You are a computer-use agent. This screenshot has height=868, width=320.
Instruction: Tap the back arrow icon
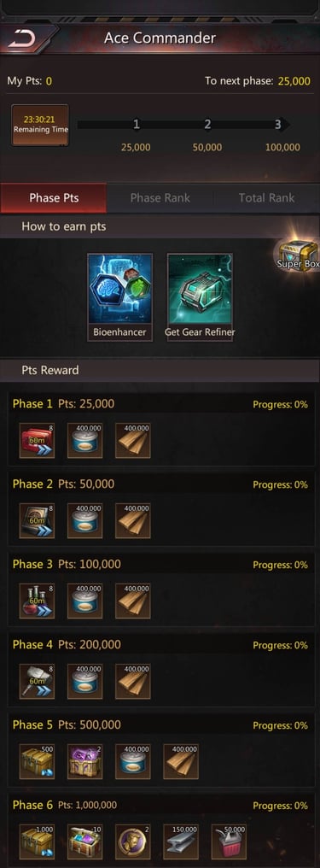coord(21,38)
